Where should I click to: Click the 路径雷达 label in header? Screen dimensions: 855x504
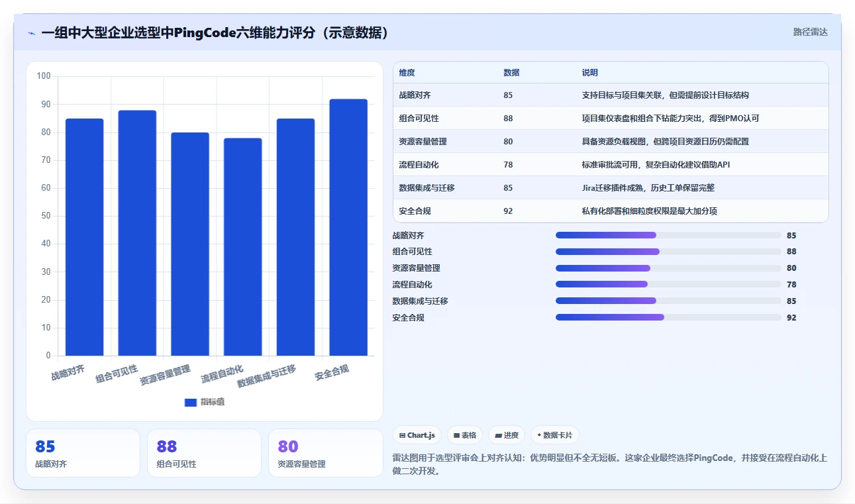coord(811,32)
